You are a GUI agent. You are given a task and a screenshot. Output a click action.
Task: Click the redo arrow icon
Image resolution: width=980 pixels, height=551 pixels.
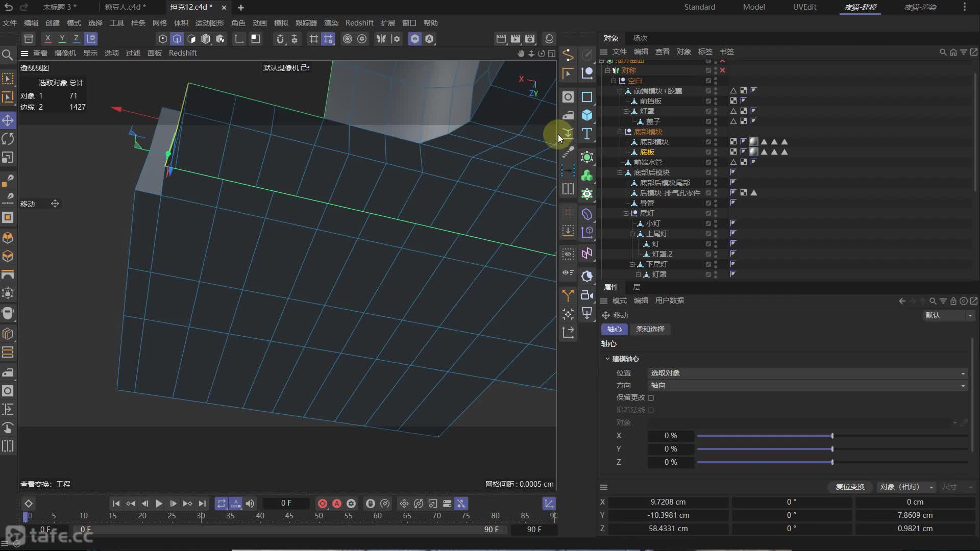click(x=23, y=7)
